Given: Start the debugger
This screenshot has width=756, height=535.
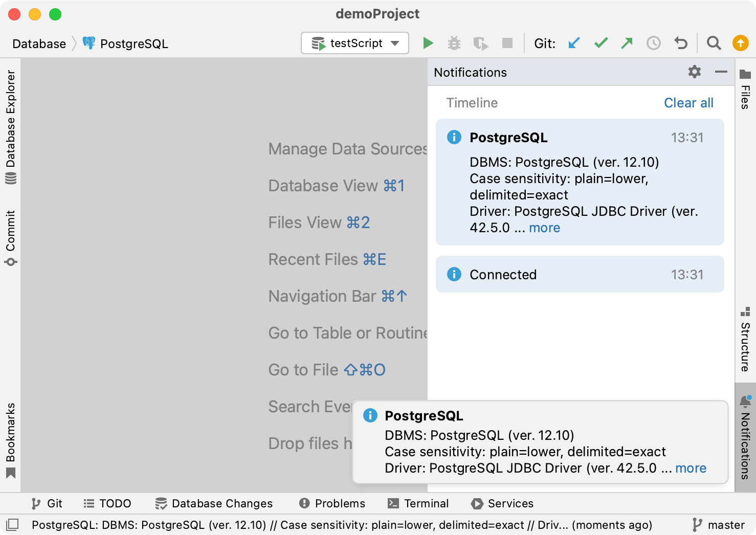Looking at the screenshot, I should (x=454, y=43).
